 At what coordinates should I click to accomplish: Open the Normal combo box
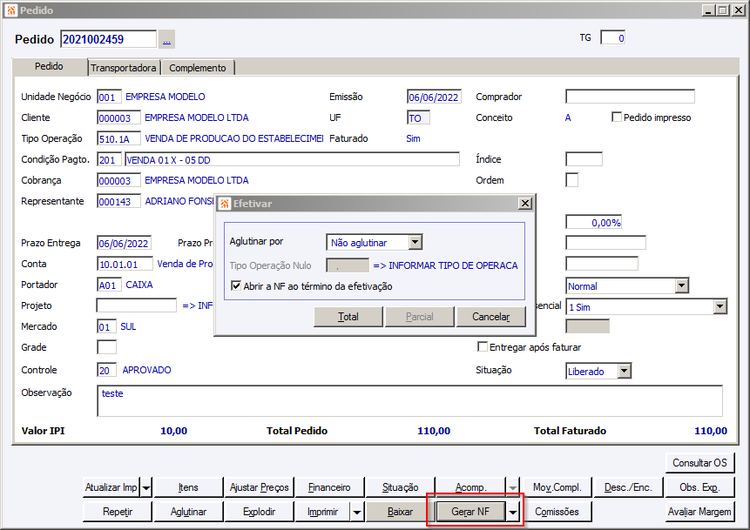point(681,286)
